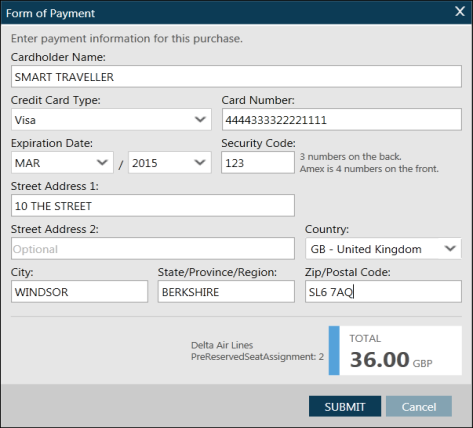
Task: Click the chevron arrow beside MAR
Action: tap(102, 162)
